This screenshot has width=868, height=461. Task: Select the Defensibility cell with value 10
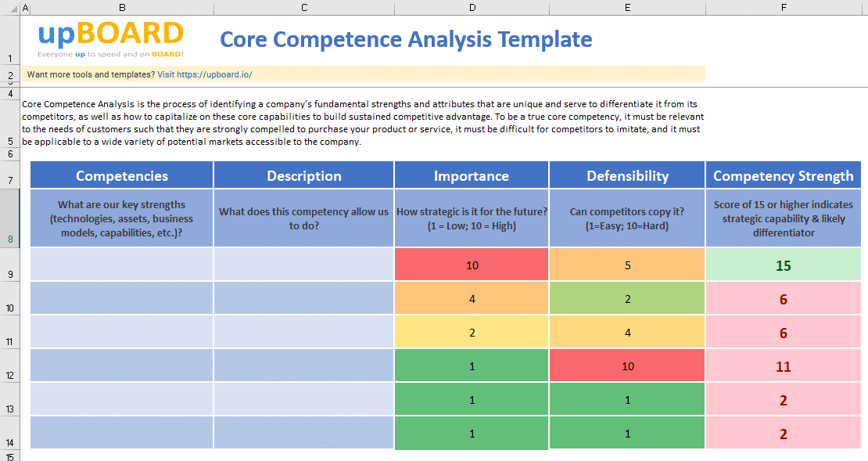click(x=627, y=365)
